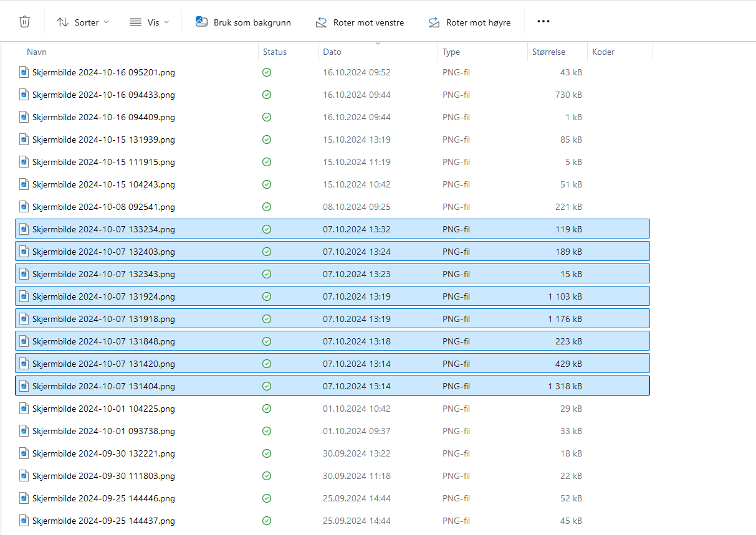Click the Type column header
The width and height of the screenshot is (756, 535).
coord(451,52)
